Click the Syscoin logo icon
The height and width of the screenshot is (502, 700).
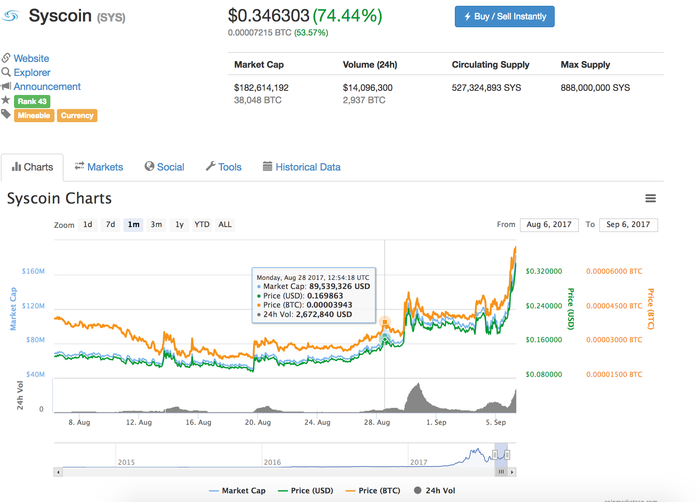pos(10,16)
